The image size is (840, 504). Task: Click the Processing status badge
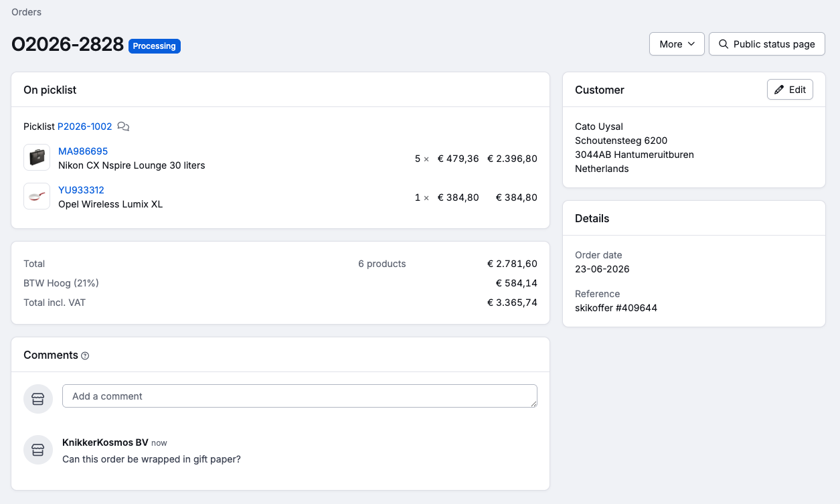(155, 46)
